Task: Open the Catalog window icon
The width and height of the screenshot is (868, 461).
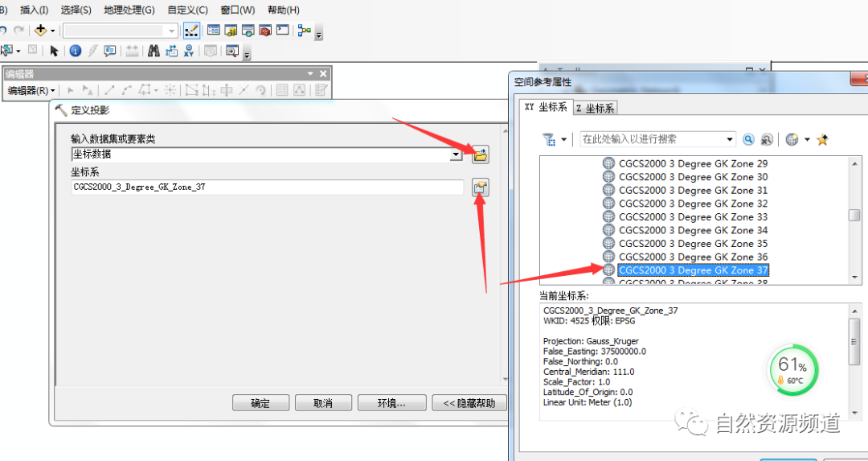Action: (231, 30)
